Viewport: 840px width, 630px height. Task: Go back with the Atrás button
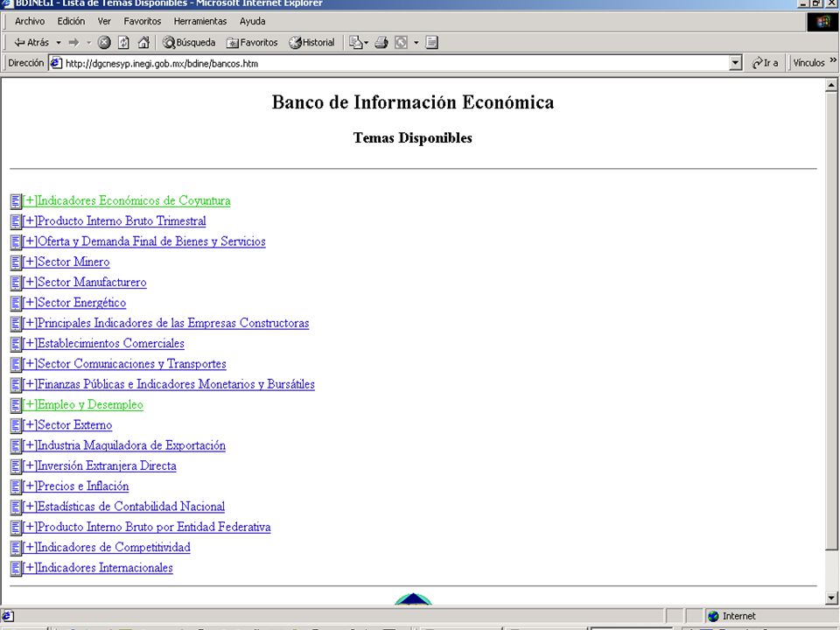[31, 42]
